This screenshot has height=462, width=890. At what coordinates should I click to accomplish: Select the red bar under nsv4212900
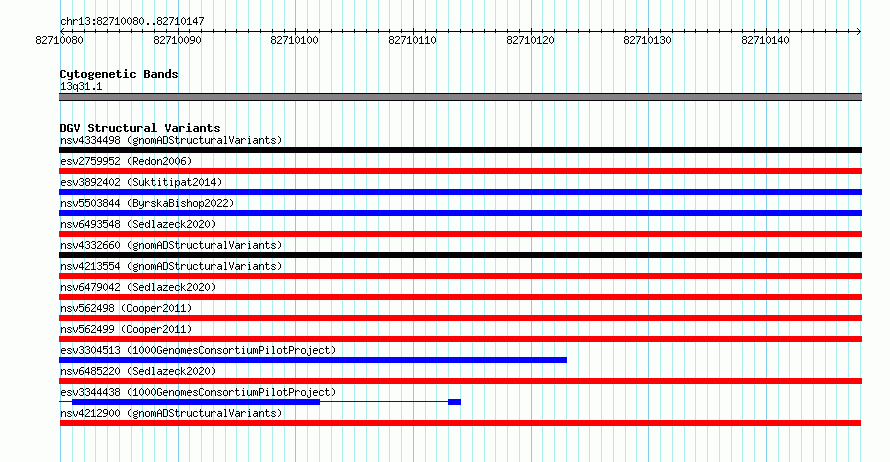coord(460,423)
